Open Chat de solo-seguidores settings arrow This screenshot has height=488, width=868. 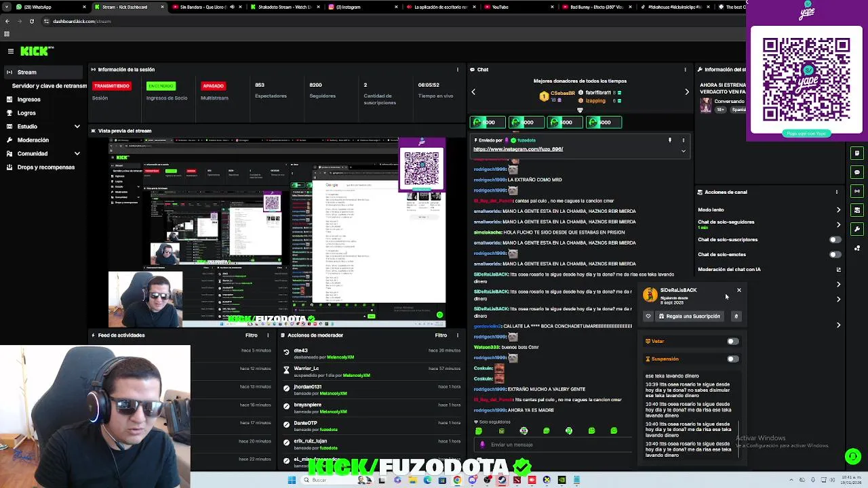click(838, 224)
